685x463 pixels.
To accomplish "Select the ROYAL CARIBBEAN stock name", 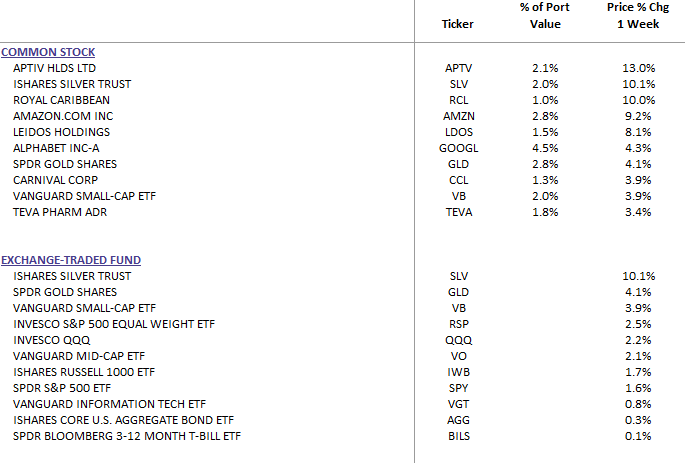I will [x=61, y=100].
